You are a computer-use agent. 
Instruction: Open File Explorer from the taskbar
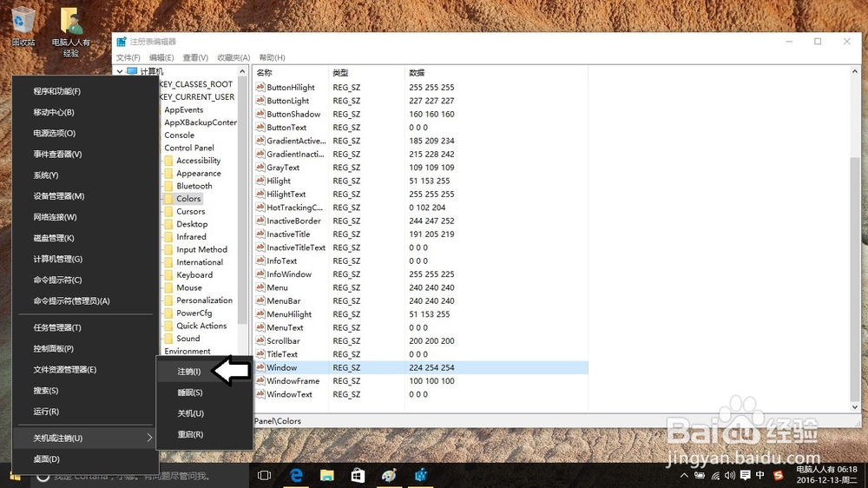[x=327, y=475]
